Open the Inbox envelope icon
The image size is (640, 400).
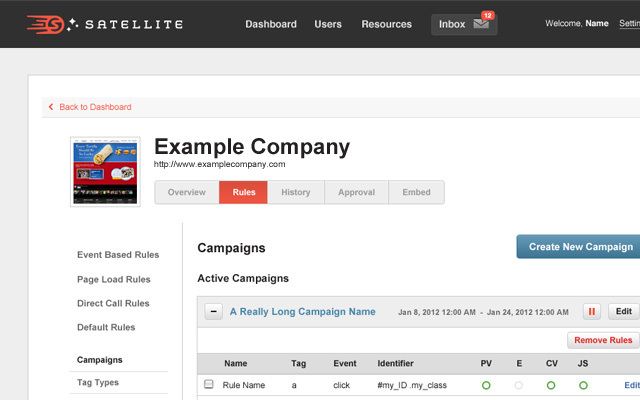click(481, 24)
